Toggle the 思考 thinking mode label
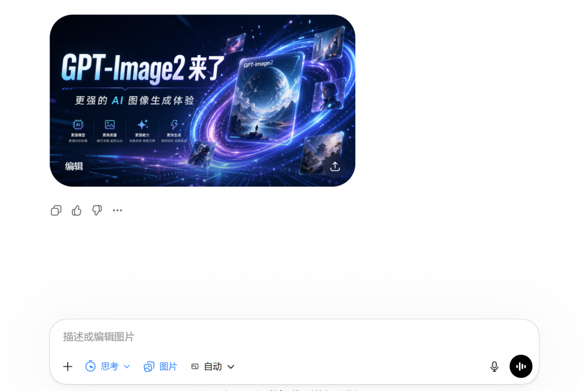 110,366
